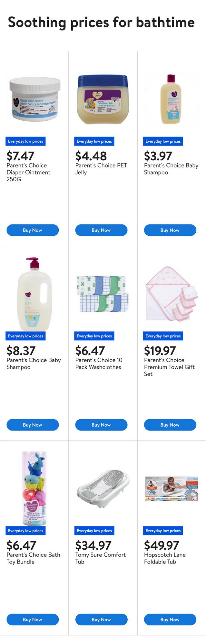The image size is (206, 644).
Task: Click Buy Now under Tomy Sure Comfort Tub
Action: click(101, 620)
